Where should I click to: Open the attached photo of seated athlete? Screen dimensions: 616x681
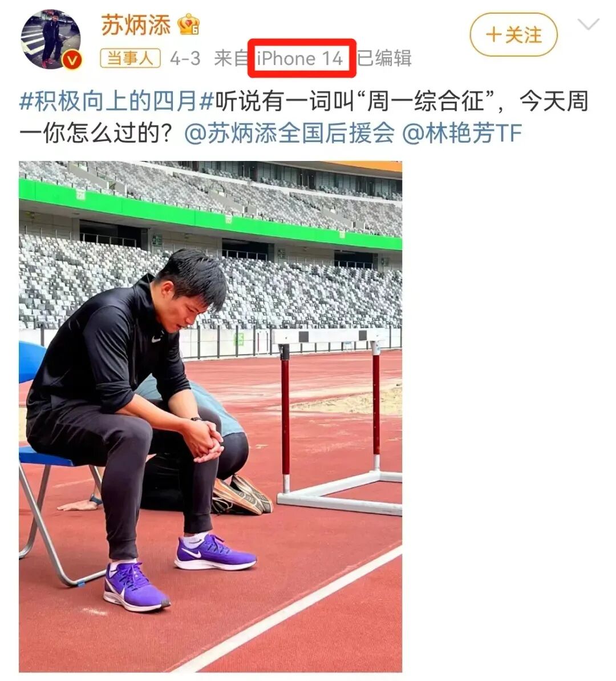pyautogui.click(x=210, y=417)
